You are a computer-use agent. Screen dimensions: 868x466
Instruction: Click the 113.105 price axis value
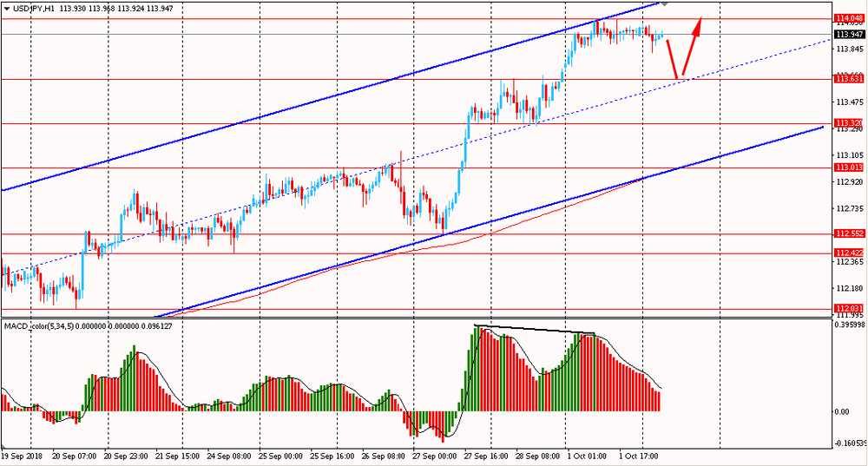(849, 155)
